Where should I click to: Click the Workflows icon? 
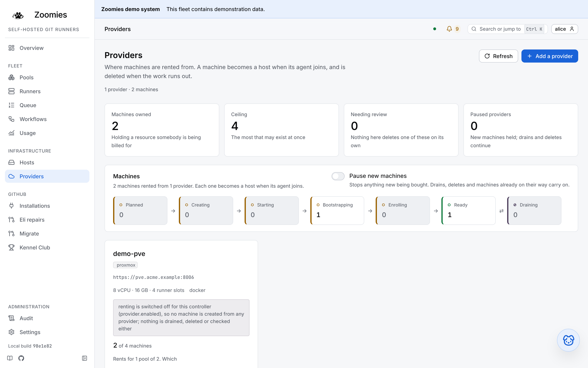pyautogui.click(x=11, y=119)
